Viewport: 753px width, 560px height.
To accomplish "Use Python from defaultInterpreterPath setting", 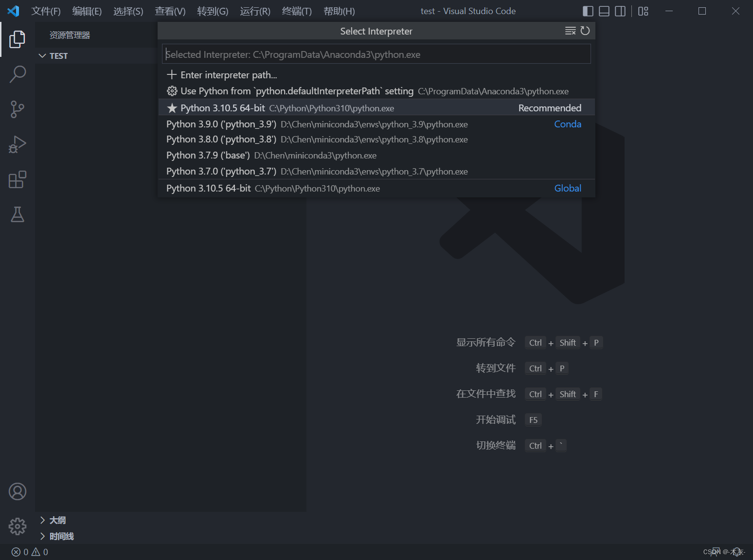I will point(376,91).
